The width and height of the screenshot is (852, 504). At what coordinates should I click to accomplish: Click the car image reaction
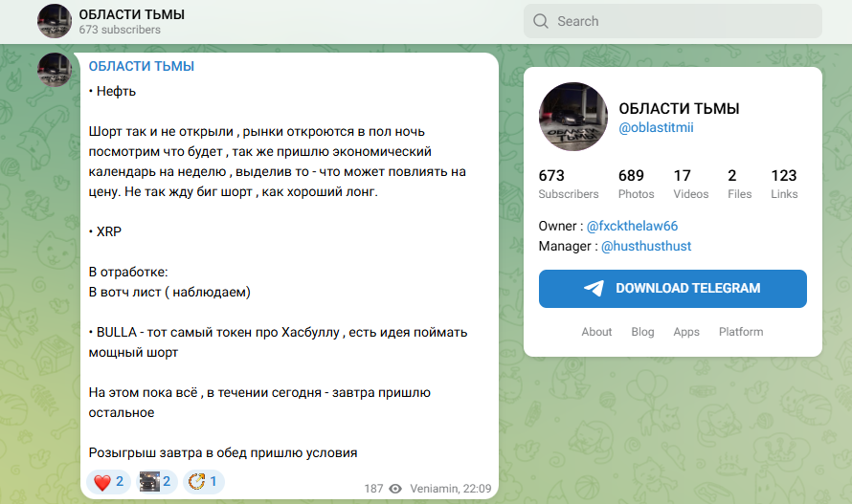coord(155,482)
